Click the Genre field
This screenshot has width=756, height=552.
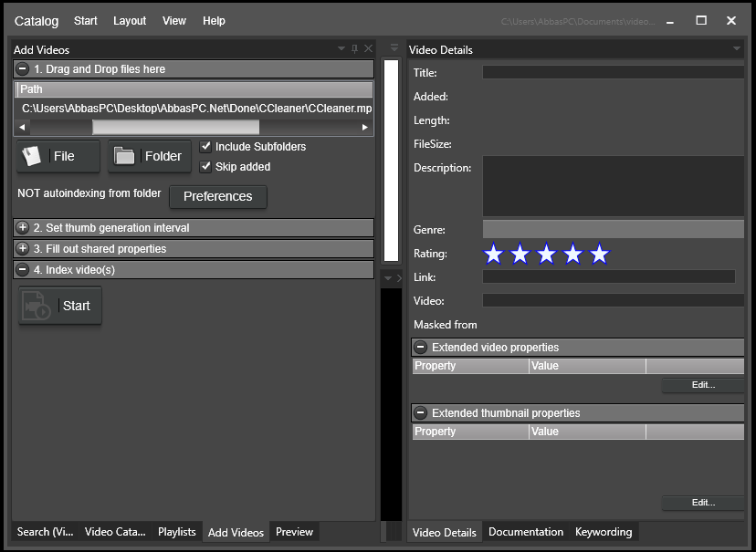point(614,229)
